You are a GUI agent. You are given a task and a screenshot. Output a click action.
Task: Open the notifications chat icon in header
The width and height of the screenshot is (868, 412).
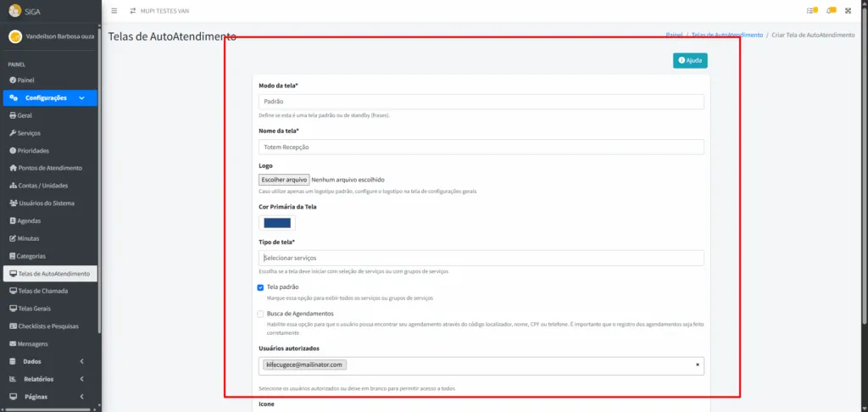pyautogui.click(x=830, y=10)
